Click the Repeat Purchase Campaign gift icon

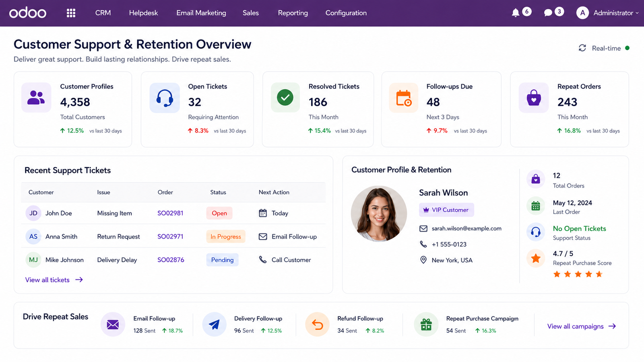click(426, 324)
